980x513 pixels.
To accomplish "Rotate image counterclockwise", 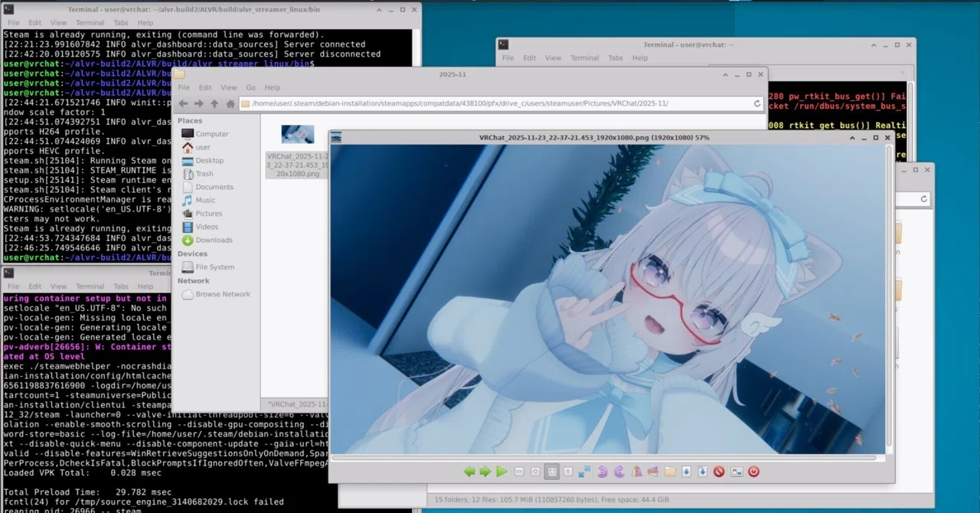I will [603, 472].
